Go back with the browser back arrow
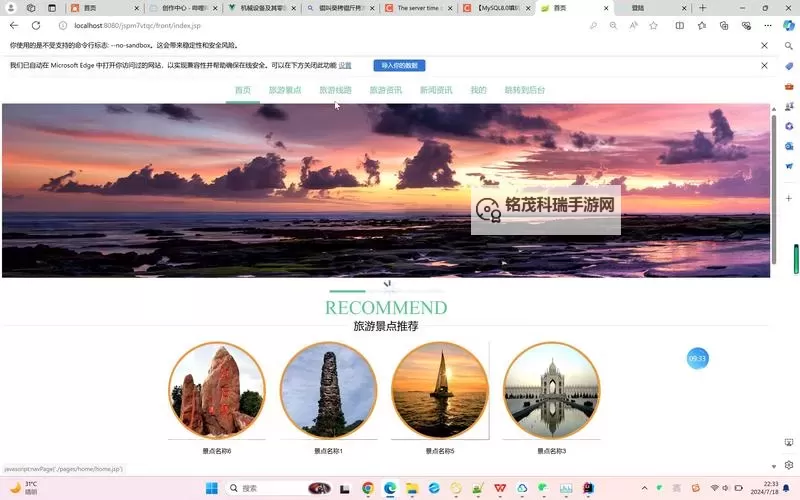The height and width of the screenshot is (500, 800). point(14,25)
